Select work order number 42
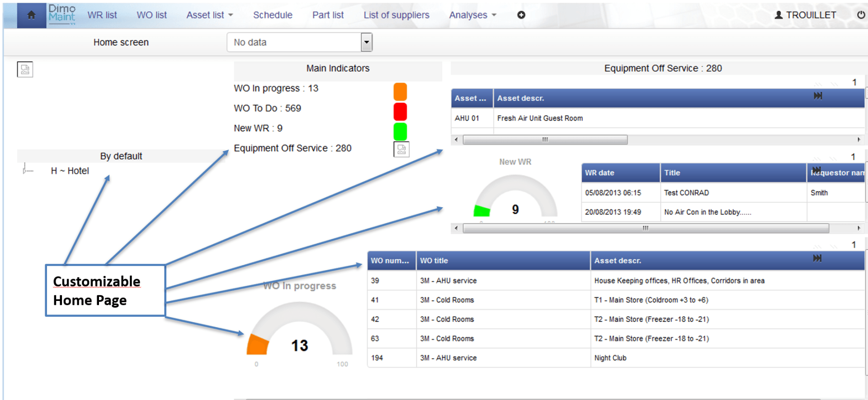Viewport: 868px width, 400px height. coord(392,319)
